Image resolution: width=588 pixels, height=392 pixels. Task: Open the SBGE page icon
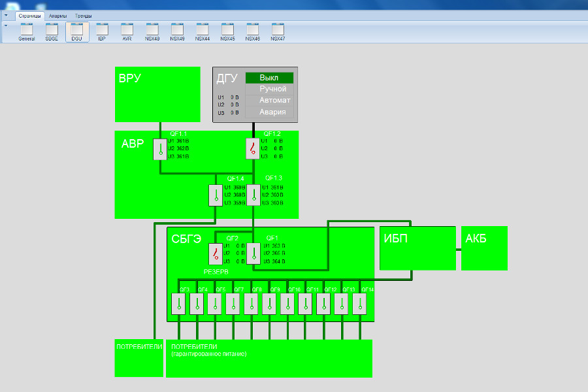coord(52,32)
